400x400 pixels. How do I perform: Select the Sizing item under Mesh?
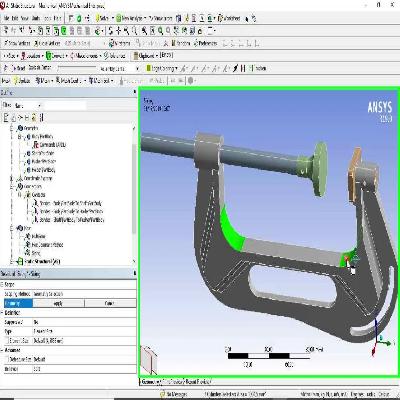click(x=33, y=253)
